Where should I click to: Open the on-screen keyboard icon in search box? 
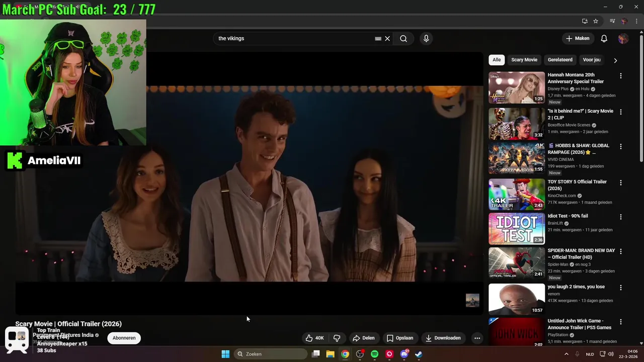point(378,39)
